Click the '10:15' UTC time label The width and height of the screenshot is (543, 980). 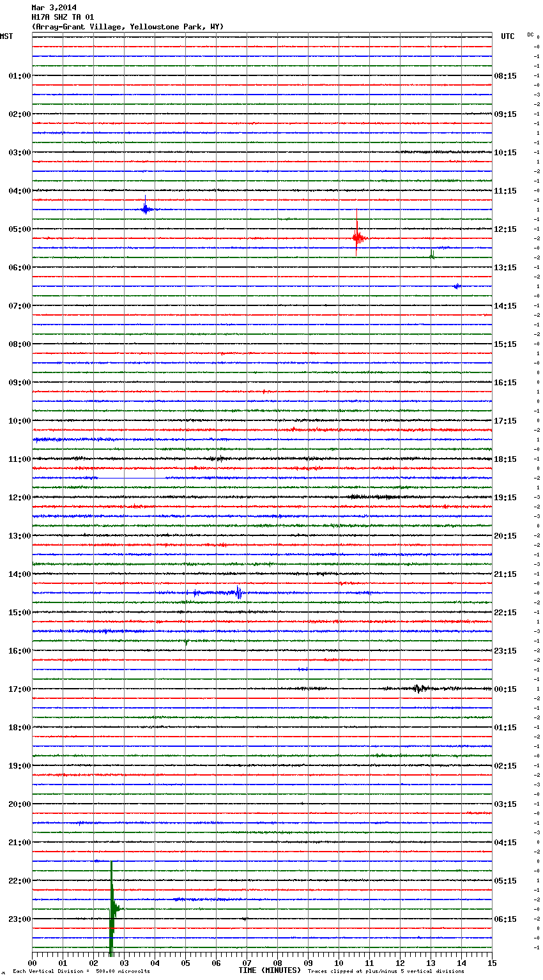505,153
